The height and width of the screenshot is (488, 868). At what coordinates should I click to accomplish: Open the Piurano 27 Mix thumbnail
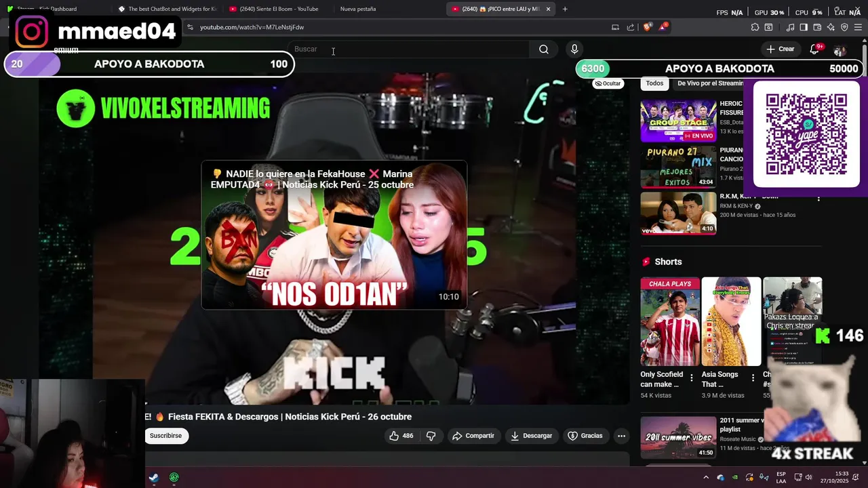coord(678,167)
